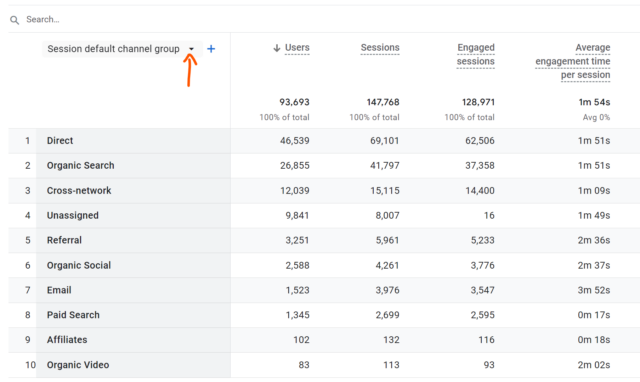The width and height of the screenshot is (640, 382).
Task: Select the Organic Video row label
Action: click(x=78, y=365)
